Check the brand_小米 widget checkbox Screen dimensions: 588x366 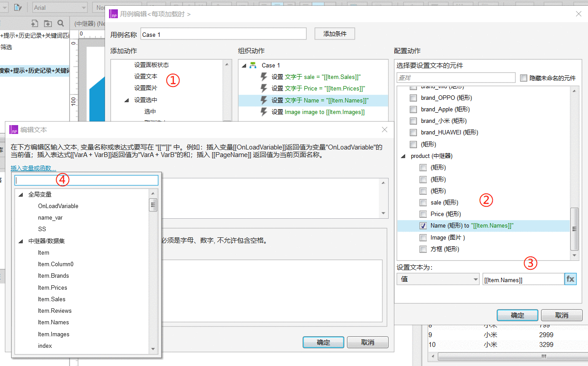click(x=413, y=121)
